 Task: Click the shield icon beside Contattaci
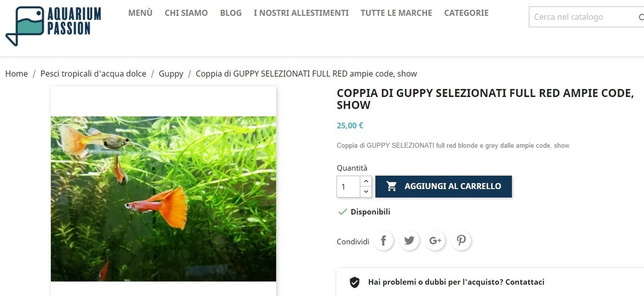click(355, 282)
